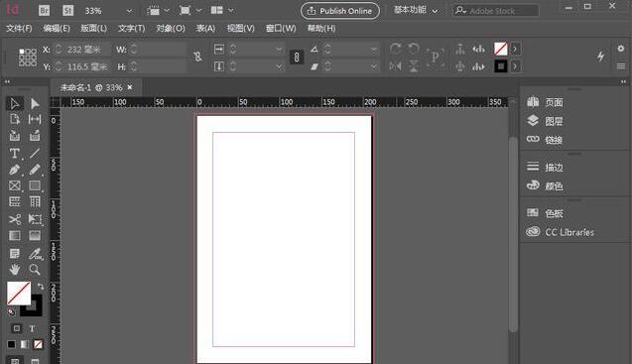
Task: Click the X position input field
Action: click(x=87, y=50)
